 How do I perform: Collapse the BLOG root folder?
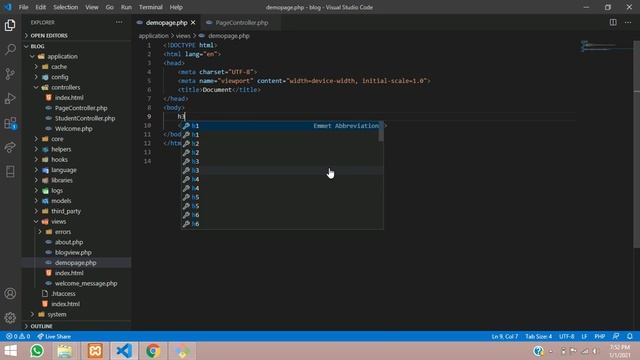(37, 46)
